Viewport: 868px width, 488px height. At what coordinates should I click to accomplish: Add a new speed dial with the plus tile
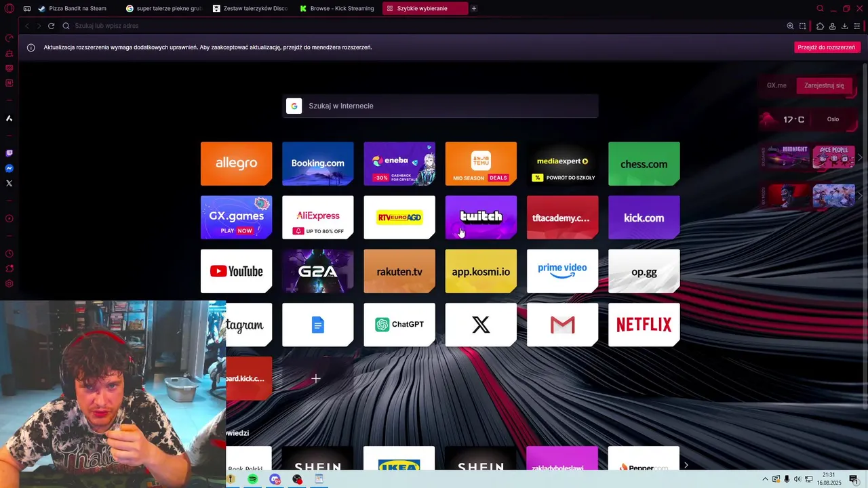pos(316,378)
